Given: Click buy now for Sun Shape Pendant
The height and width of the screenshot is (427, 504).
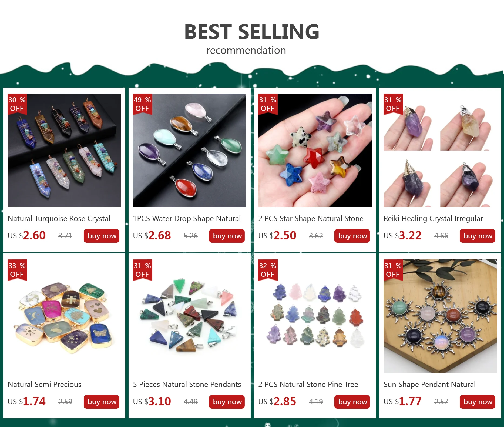Looking at the screenshot, I should click(x=478, y=402).
